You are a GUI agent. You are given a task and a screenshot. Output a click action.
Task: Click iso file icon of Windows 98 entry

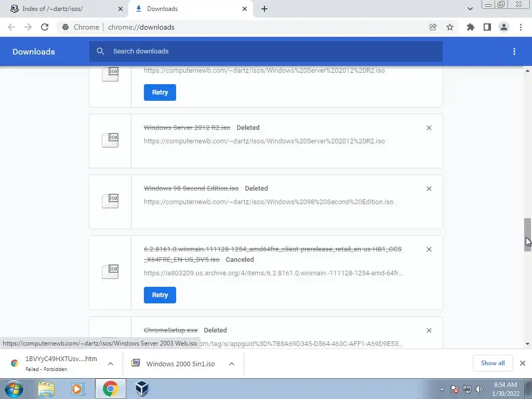click(x=110, y=201)
